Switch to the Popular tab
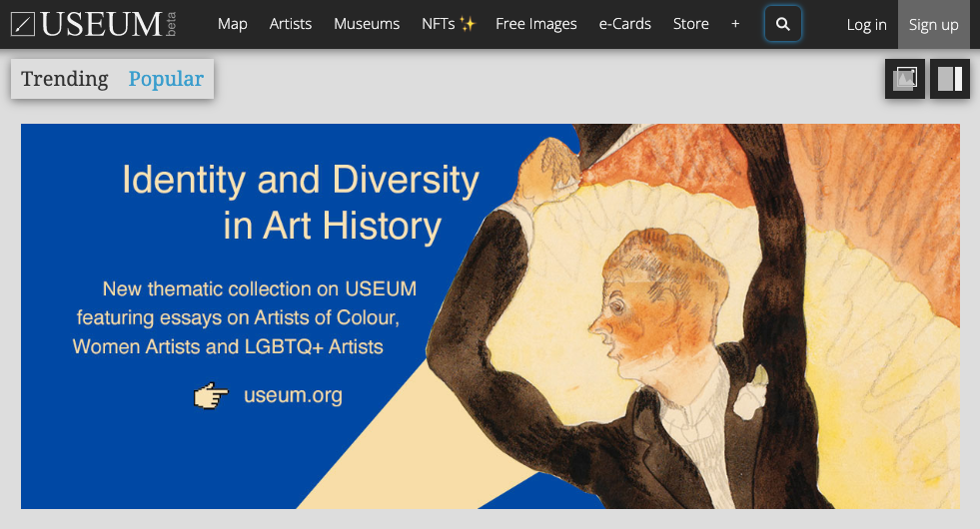Screen dimensions: 980x529 point(166,80)
